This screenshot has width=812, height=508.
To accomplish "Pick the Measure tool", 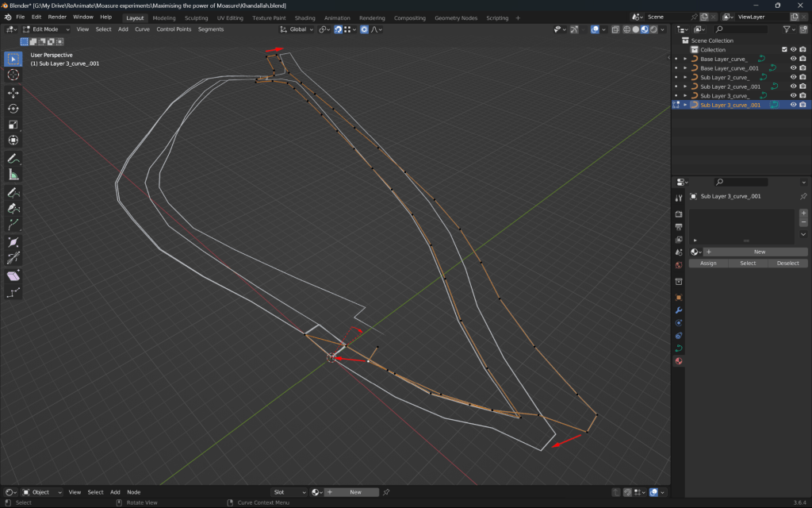I will pyautogui.click(x=13, y=175).
